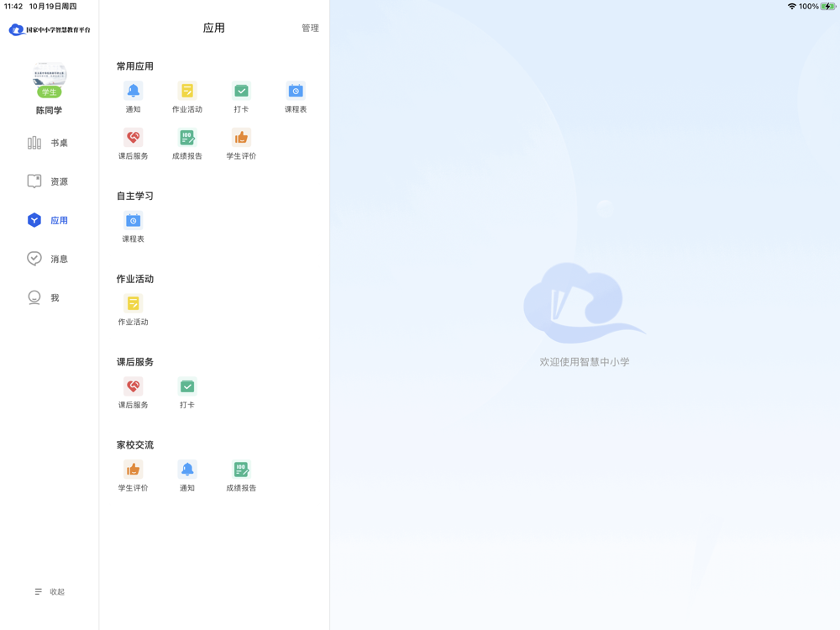Open 学生评价 in the 常用应用 section
The image size is (840, 630).
241,144
